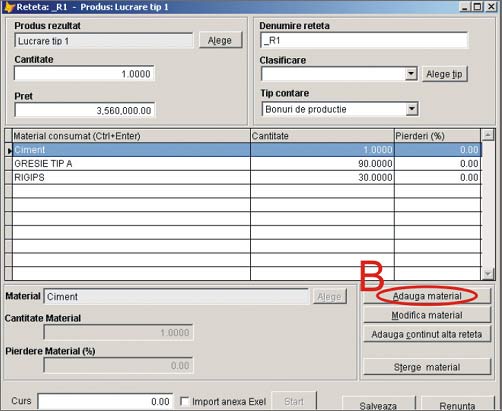Click the Denumire reteta input field
Viewport: 502px width, 411px height.
click(364, 40)
